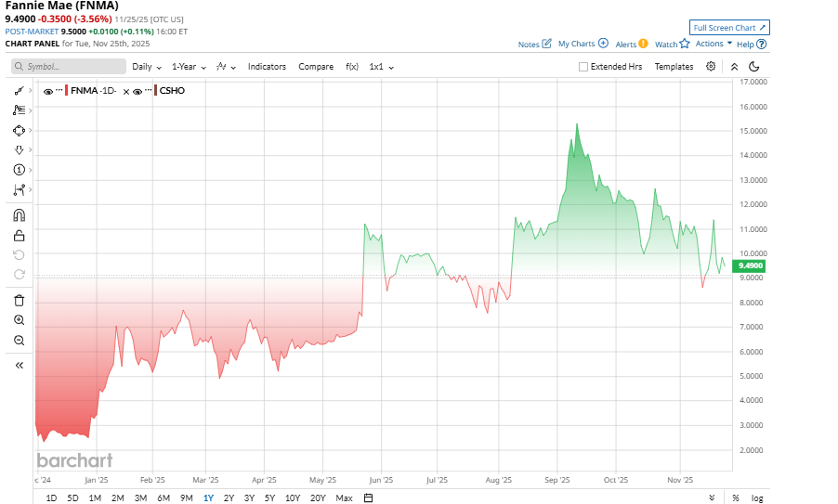
Task: Open the chart type dropdown
Action: click(x=226, y=67)
